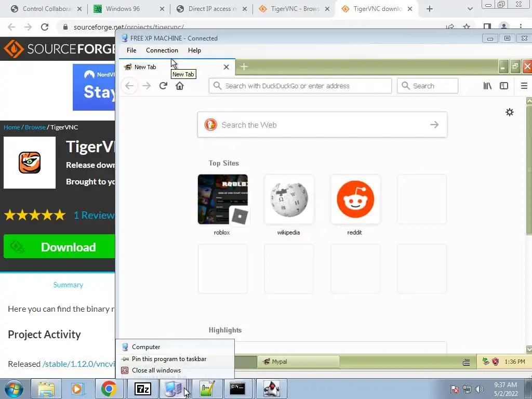Image resolution: width=532 pixels, height=399 pixels.
Task: Choose Pin this program to taskbar
Action: (175, 359)
